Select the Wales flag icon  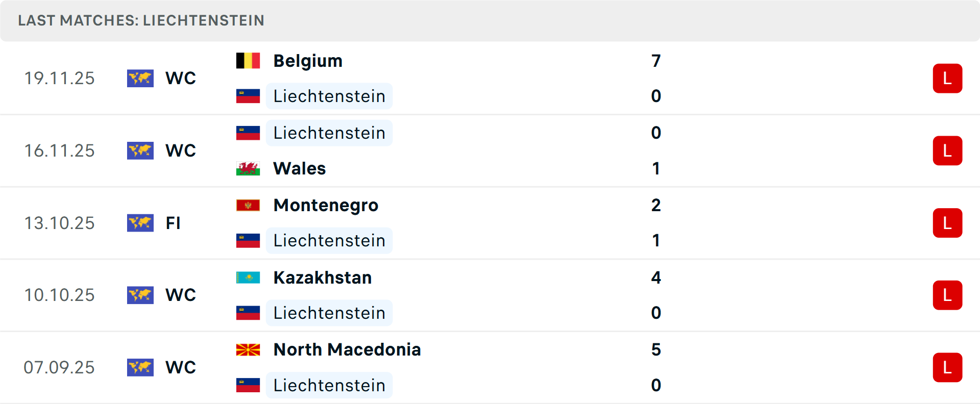click(248, 168)
